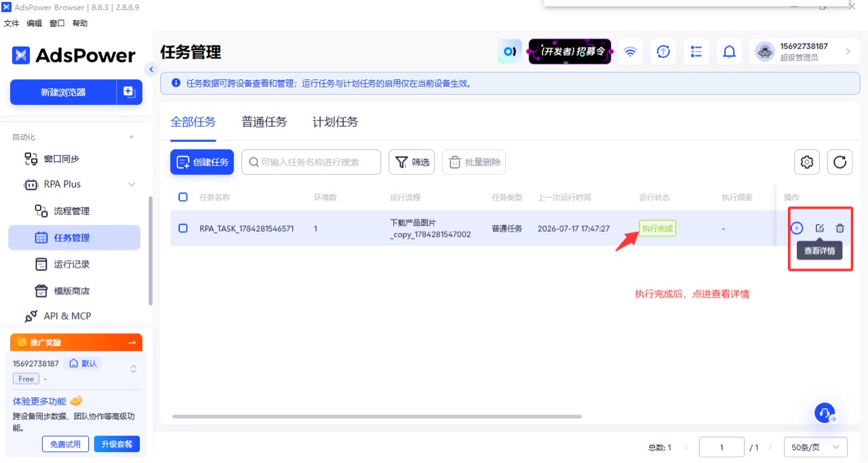Collapse the 自动化 section
The image size is (868, 463).
pos(132,137)
